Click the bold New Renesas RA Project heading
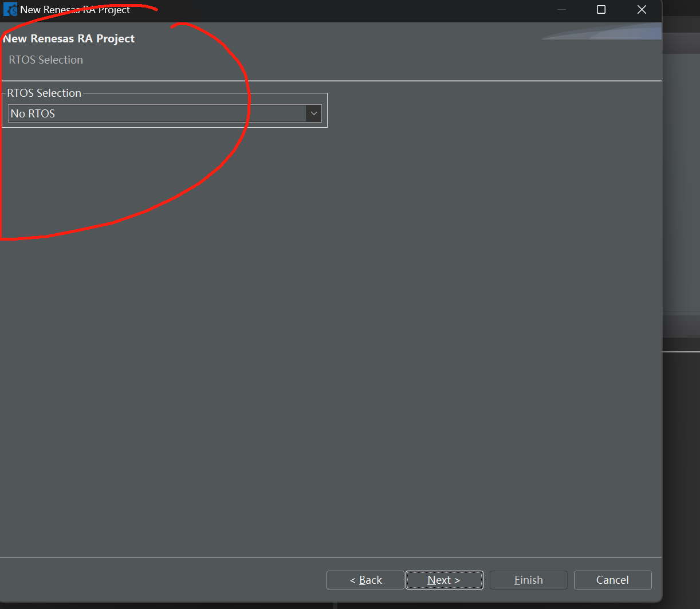 point(69,38)
